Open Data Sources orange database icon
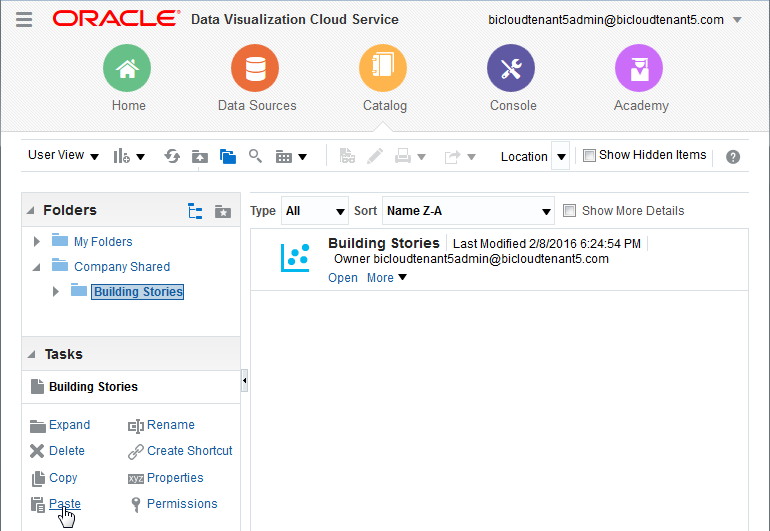Image resolution: width=770 pixels, height=531 pixels. [255, 68]
